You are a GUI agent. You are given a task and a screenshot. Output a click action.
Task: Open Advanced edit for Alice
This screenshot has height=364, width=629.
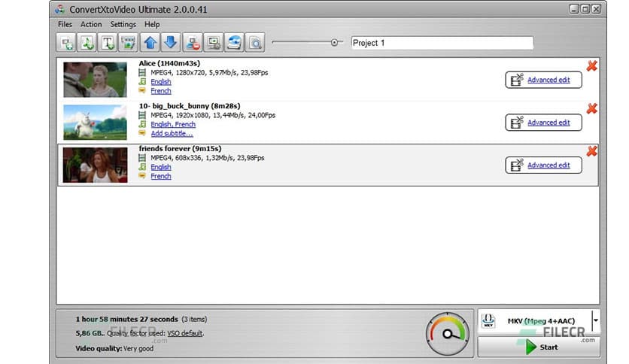tap(543, 80)
